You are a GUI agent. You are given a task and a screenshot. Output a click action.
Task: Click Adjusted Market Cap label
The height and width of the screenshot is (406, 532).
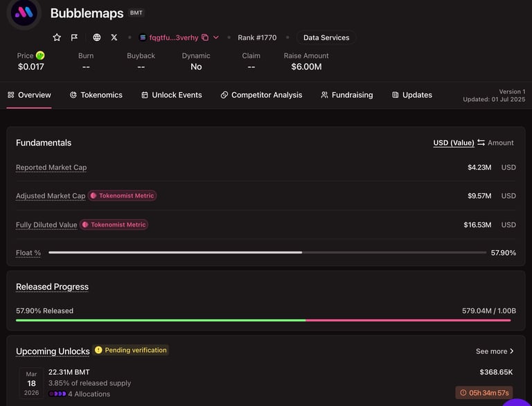pyautogui.click(x=51, y=196)
